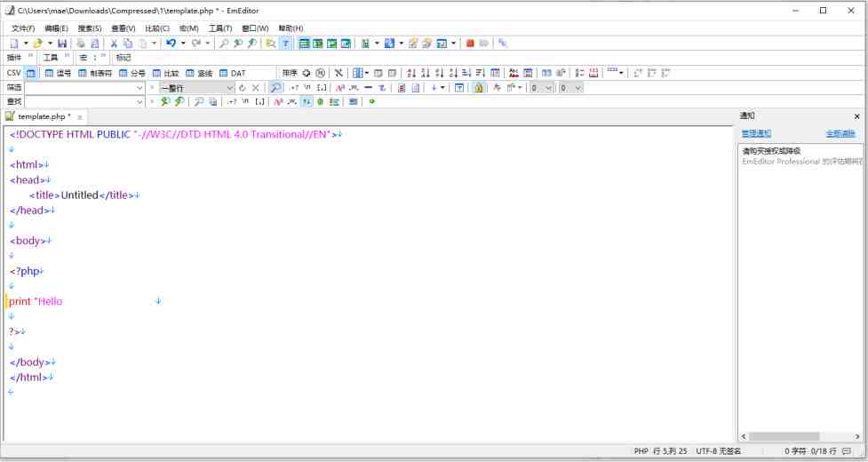Click the Paste clipboard icon

click(x=143, y=44)
